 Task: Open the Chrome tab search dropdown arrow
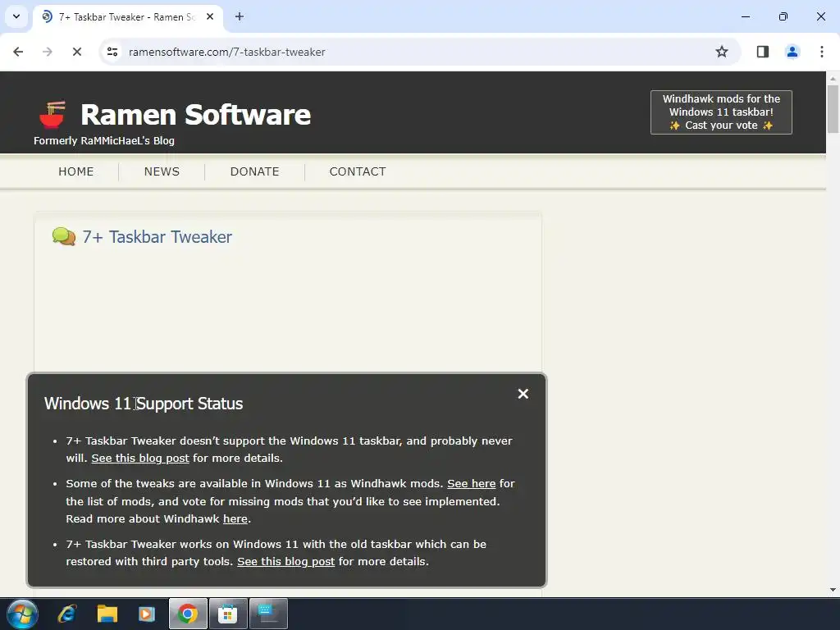pyautogui.click(x=16, y=16)
